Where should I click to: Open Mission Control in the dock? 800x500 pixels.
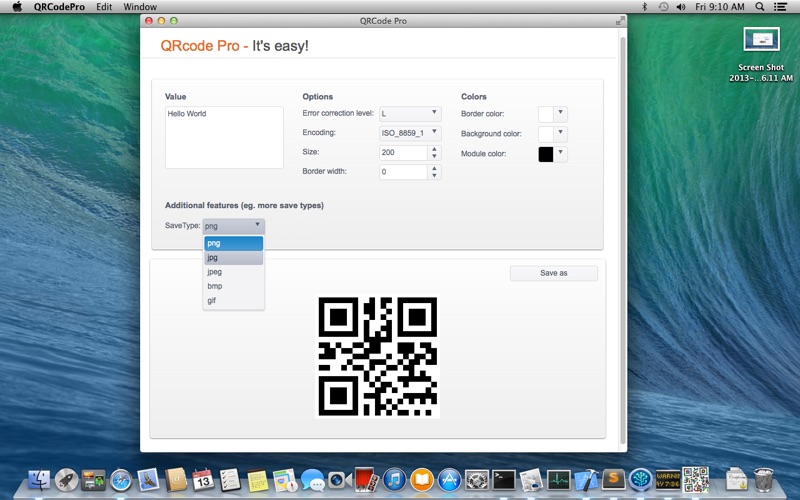tap(93, 480)
